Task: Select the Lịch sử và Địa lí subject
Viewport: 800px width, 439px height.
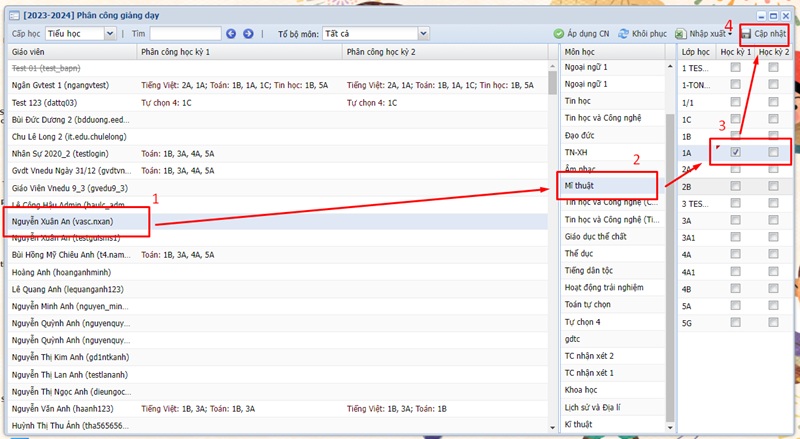Action: click(x=592, y=407)
